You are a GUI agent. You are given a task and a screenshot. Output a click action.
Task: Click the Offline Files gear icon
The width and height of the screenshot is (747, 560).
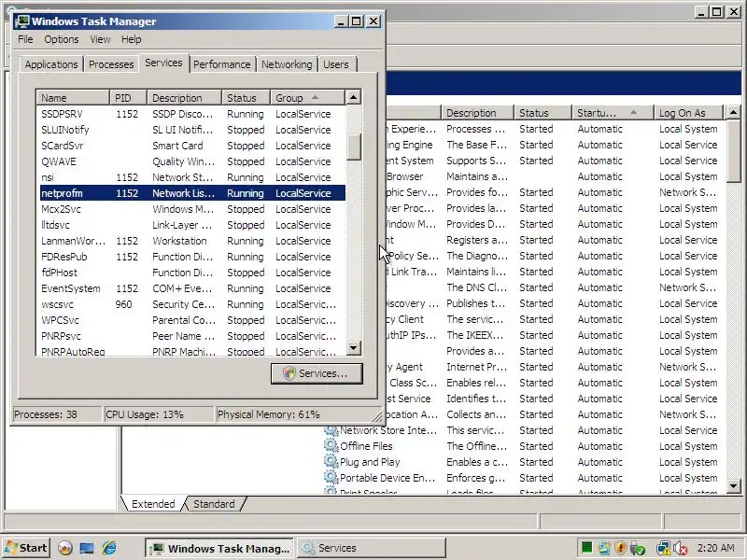(x=331, y=446)
